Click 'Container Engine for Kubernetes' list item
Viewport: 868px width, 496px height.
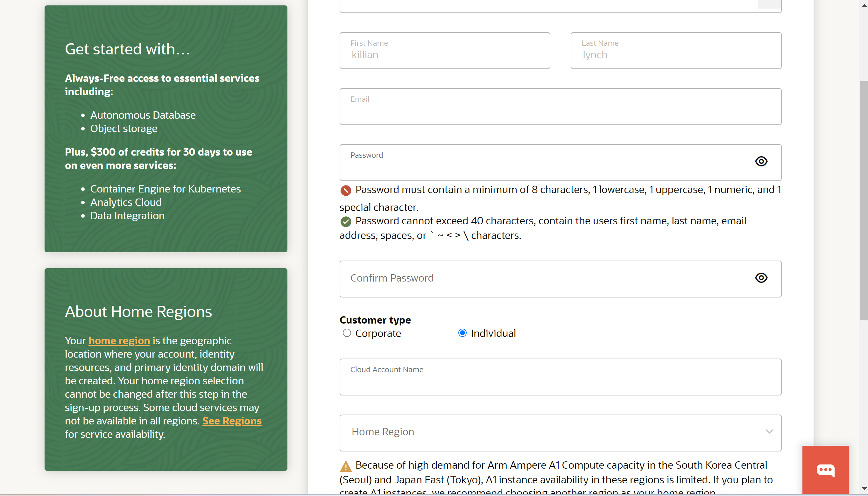click(x=165, y=189)
